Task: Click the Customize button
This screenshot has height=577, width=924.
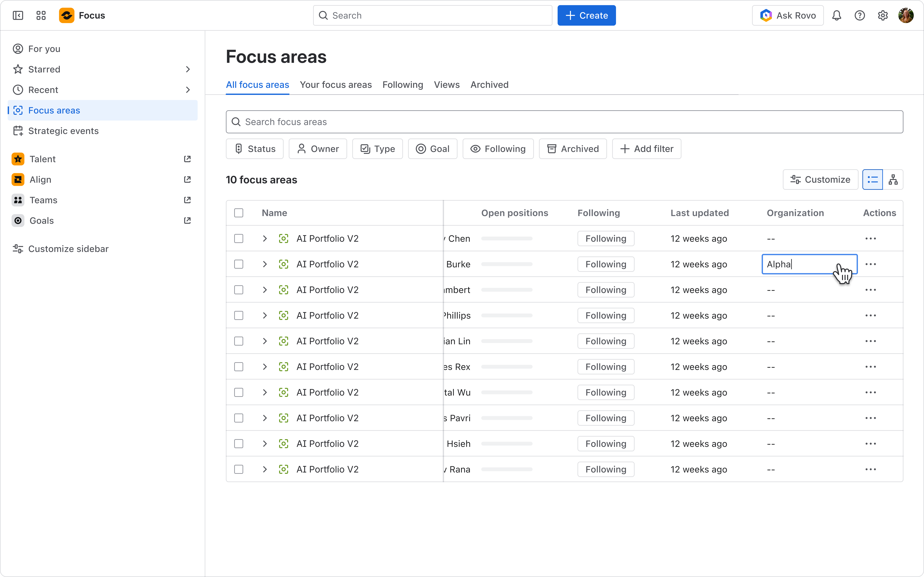Action: tap(821, 179)
